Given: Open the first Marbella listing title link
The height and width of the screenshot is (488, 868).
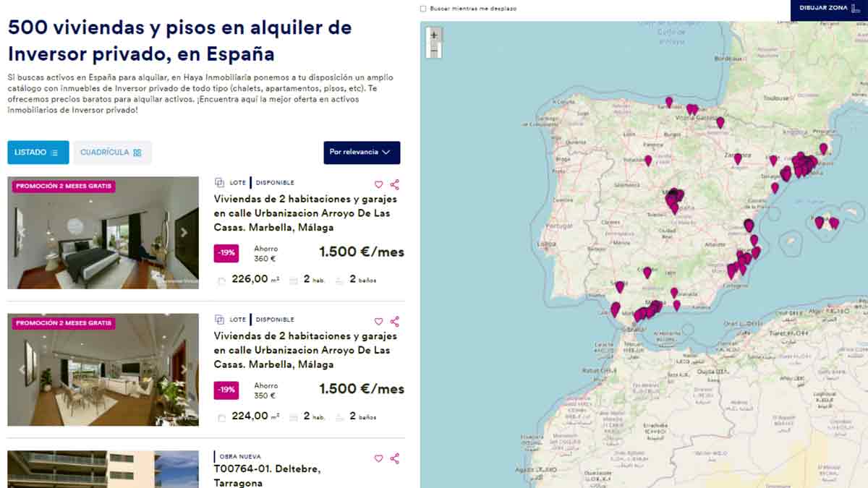Looking at the screenshot, I should coord(305,213).
